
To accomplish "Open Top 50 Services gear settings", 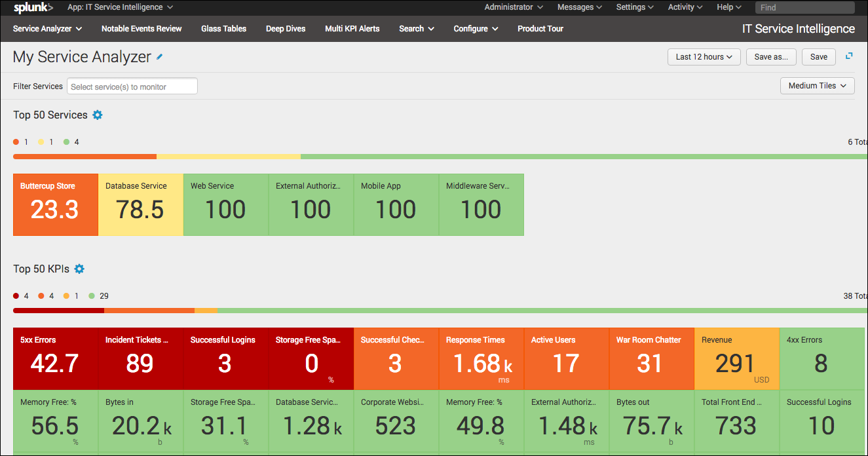I will 98,115.
